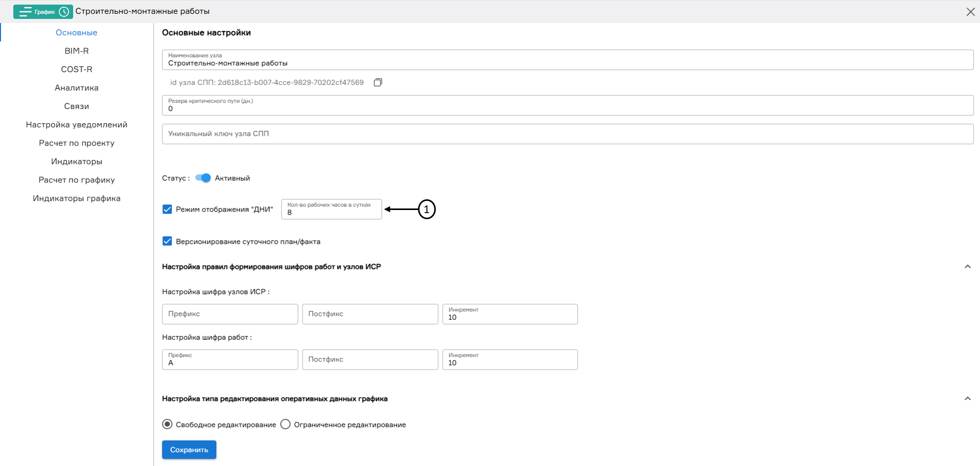Collapse the Настройка типа редактирования section
This screenshot has height=466, width=980.
click(967, 398)
